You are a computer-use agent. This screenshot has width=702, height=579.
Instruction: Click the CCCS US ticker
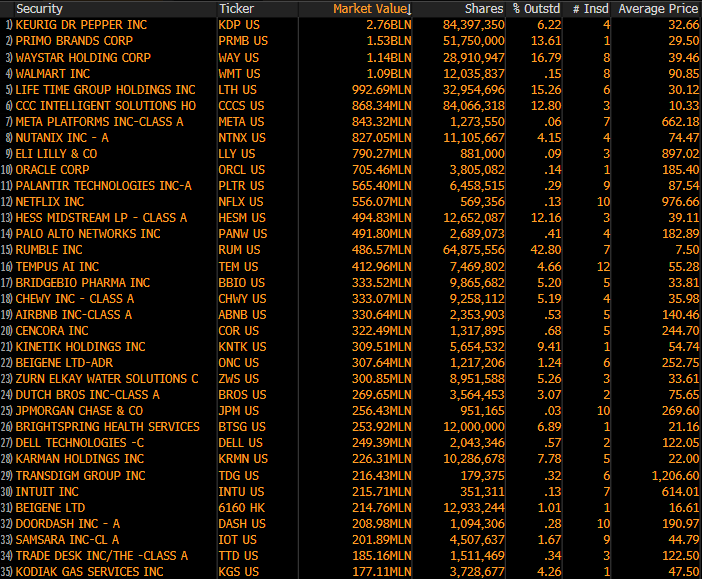coord(241,106)
